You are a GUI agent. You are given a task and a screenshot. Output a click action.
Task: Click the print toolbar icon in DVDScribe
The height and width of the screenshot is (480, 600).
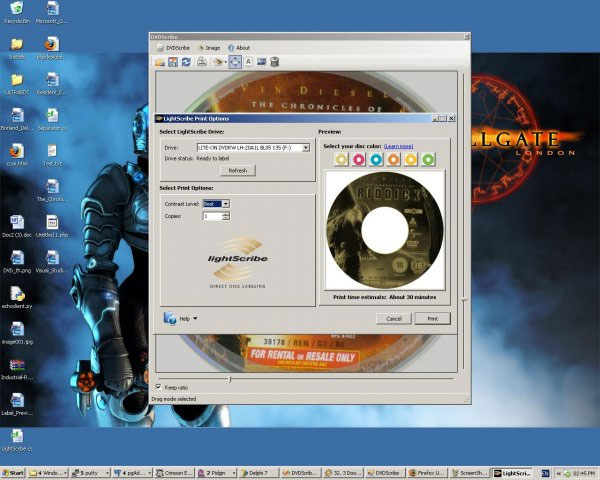pyautogui.click(x=202, y=62)
